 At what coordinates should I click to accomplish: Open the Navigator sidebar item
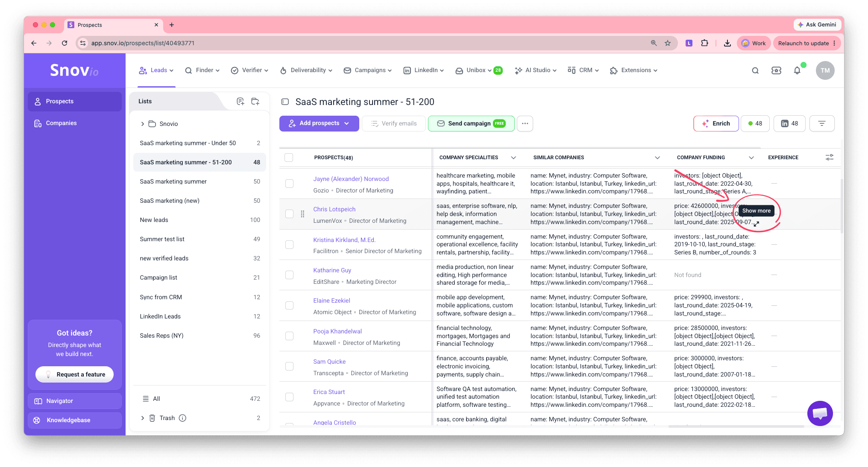75,401
